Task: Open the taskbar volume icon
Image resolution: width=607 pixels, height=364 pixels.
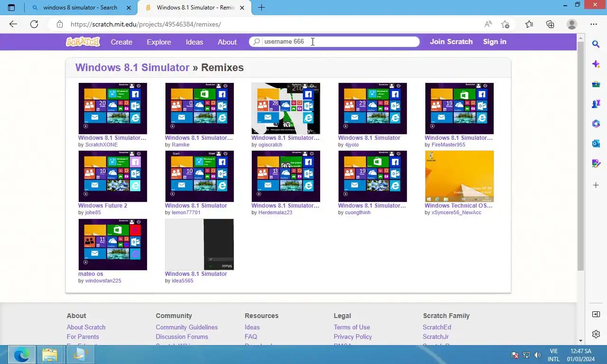Action: 537,355
